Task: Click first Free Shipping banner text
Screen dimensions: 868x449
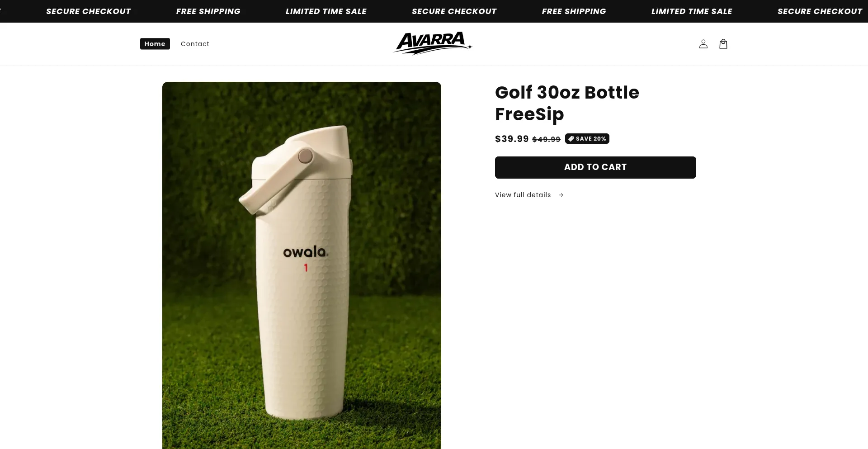Action: tap(208, 11)
